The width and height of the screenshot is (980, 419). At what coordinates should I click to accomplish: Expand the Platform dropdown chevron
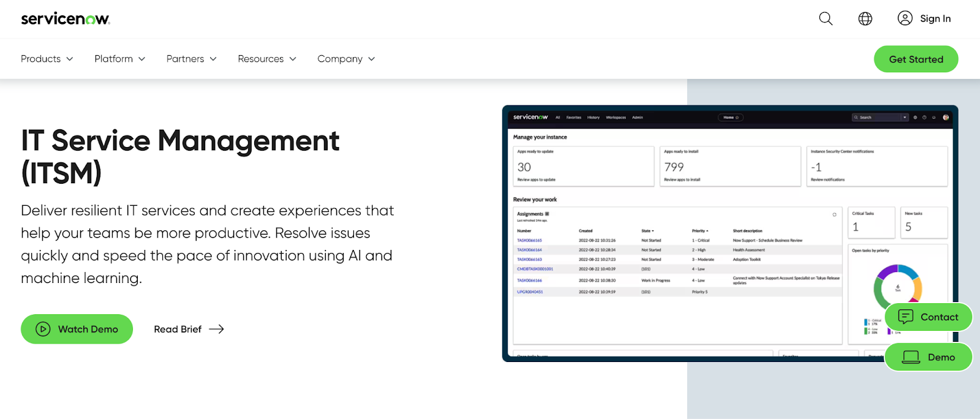coord(141,59)
